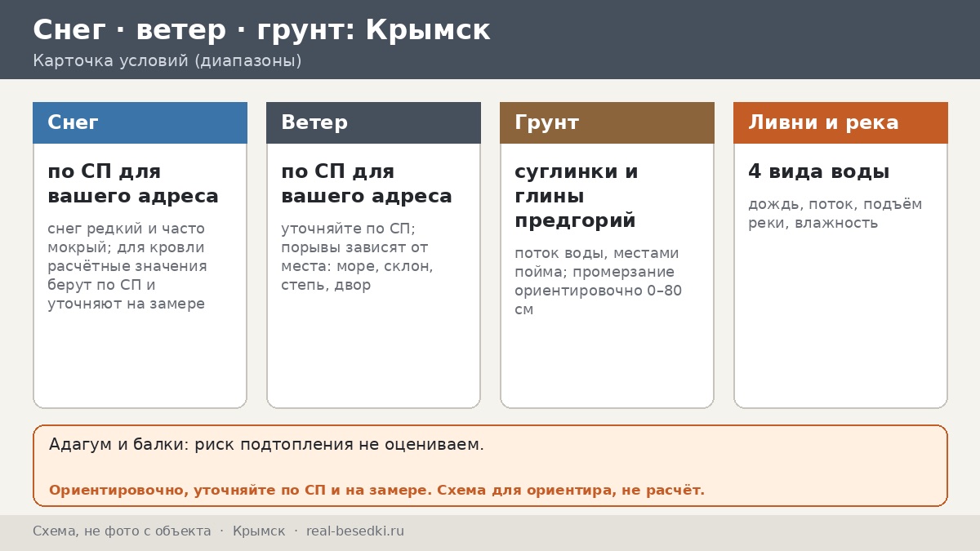Select the orange 'Ливни и река' header
The width and height of the screenshot is (980, 551).
pyautogui.click(x=840, y=122)
